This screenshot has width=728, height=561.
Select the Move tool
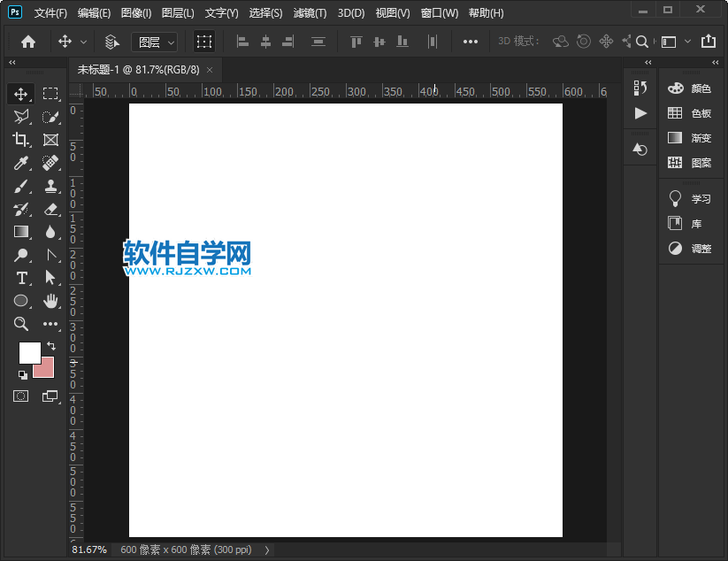click(x=21, y=93)
